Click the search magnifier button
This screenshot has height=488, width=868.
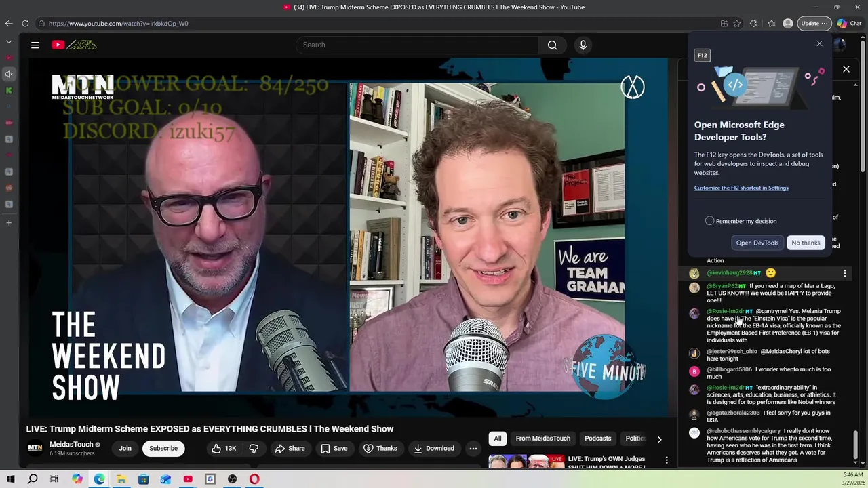tap(552, 45)
